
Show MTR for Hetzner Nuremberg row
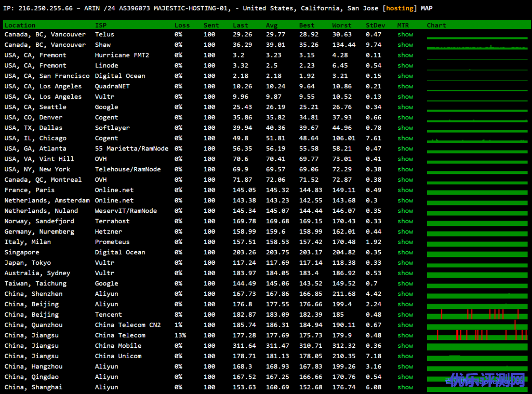pyautogui.click(x=405, y=232)
